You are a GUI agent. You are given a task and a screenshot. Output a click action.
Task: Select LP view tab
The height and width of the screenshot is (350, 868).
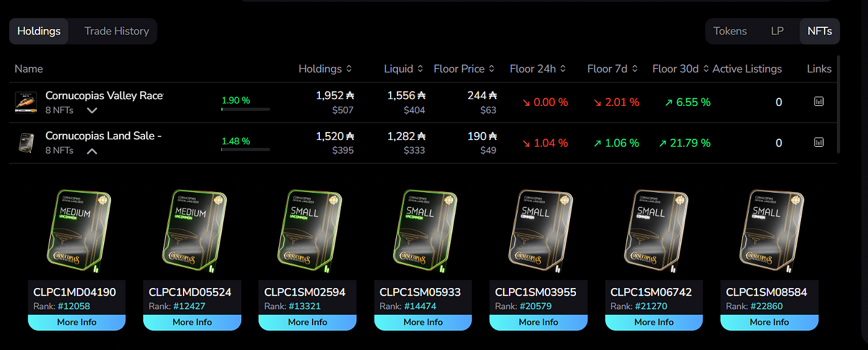click(777, 31)
